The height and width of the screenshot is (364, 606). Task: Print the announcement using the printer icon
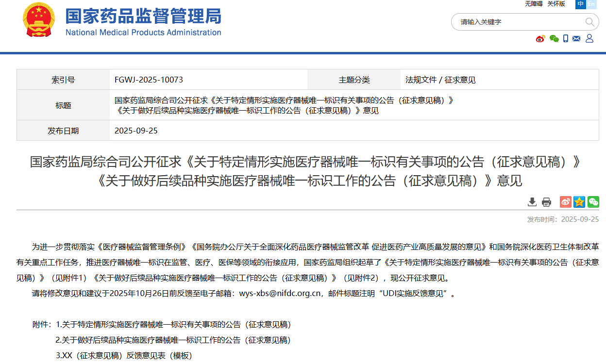click(x=546, y=201)
